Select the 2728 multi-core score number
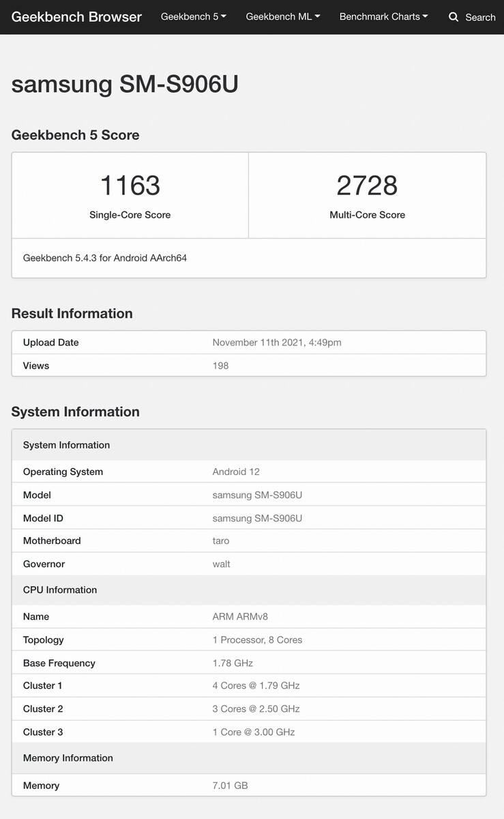Image resolution: width=504 pixels, height=819 pixels. pyautogui.click(x=367, y=186)
